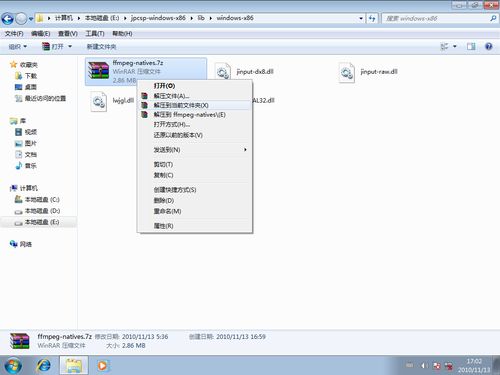500x375 pixels.
Task: Expand the 组织 dropdown in toolbar
Action: pyautogui.click(x=18, y=47)
